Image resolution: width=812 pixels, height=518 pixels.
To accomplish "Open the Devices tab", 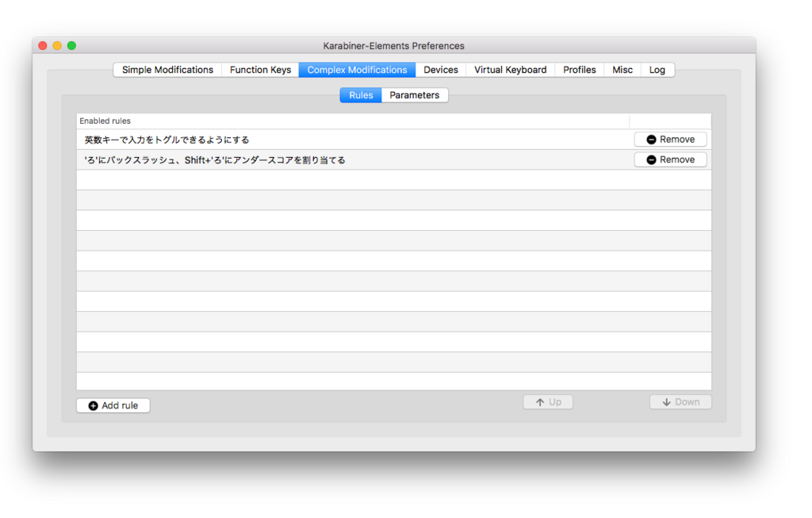I will click(441, 70).
